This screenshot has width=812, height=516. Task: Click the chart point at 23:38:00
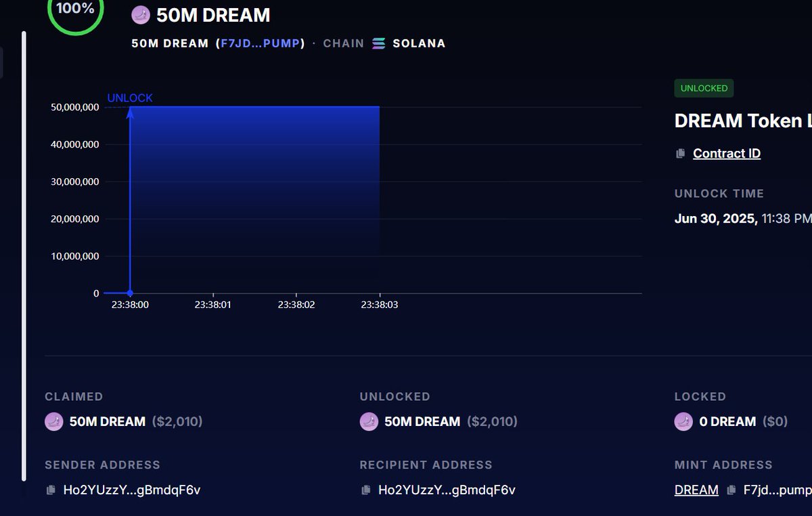[x=130, y=293]
